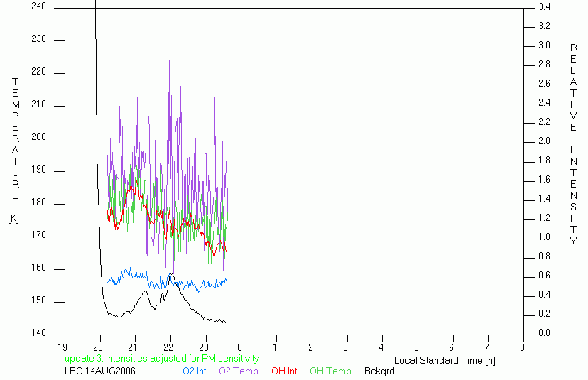The height and width of the screenshot is (380, 588).
Task: Click the 'OH Int.' legend label
Action: click(x=285, y=371)
